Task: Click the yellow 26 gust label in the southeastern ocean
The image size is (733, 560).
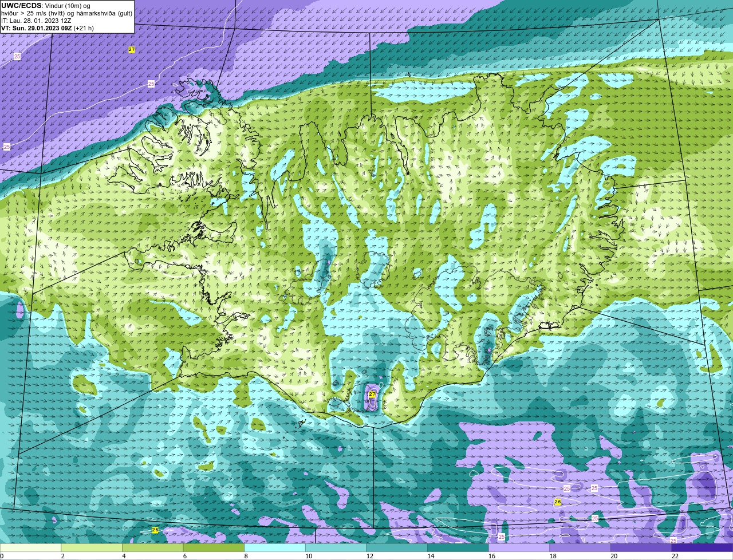Action: [x=558, y=502]
